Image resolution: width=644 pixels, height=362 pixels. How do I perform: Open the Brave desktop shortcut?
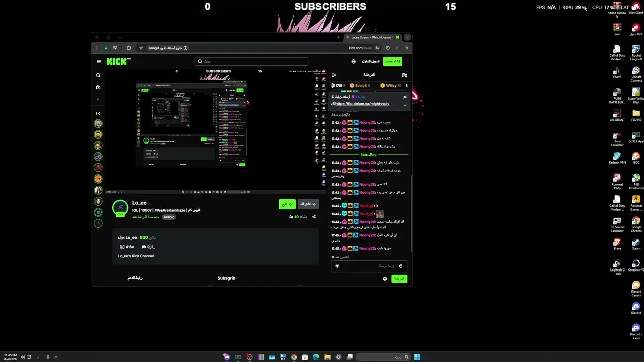click(x=617, y=244)
